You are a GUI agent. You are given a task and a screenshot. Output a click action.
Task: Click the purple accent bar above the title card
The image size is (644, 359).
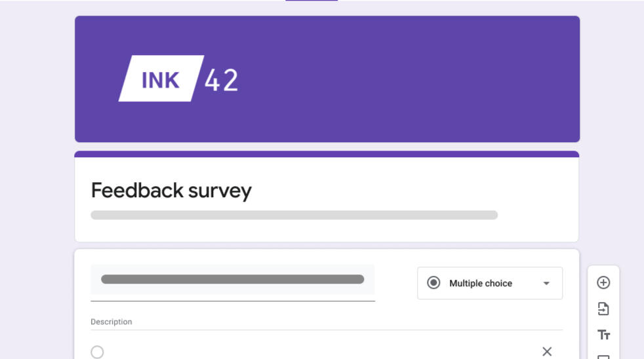(x=327, y=154)
